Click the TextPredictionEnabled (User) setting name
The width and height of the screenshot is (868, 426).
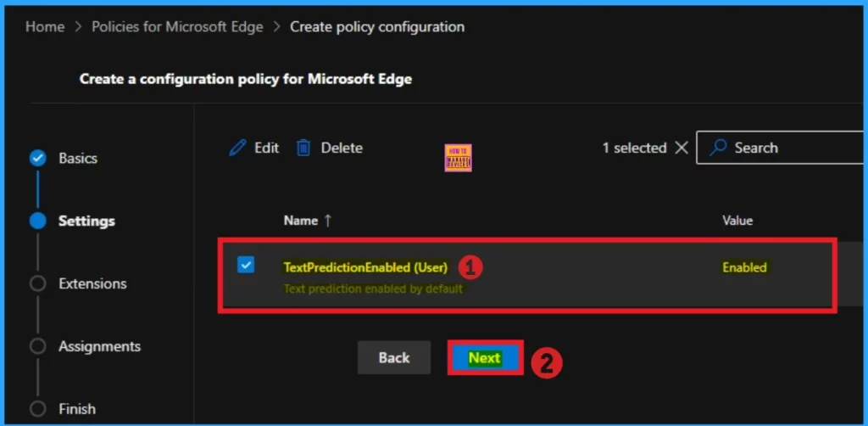click(x=365, y=267)
